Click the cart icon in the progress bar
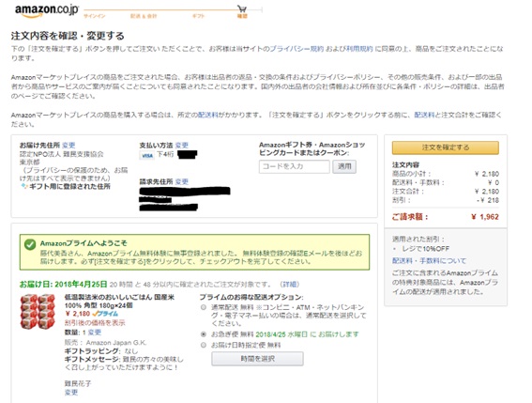The width and height of the screenshot is (532, 403). [x=242, y=8]
